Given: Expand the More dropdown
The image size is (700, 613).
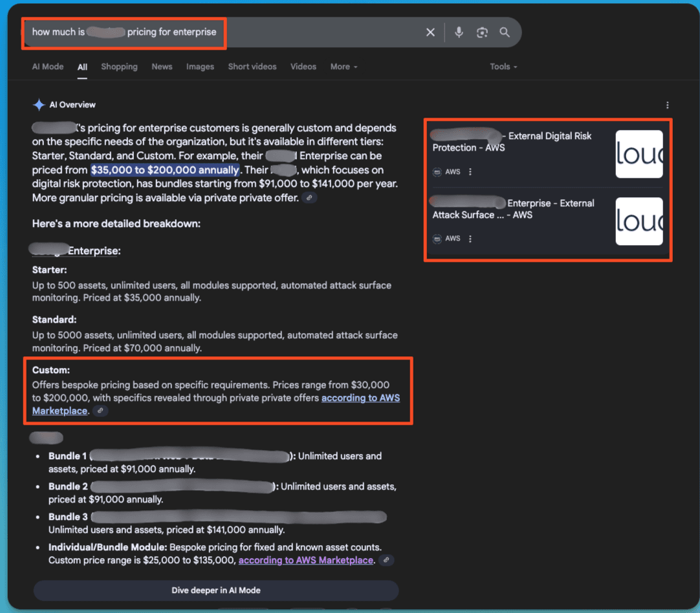Looking at the screenshot, I should click(344, 67).
